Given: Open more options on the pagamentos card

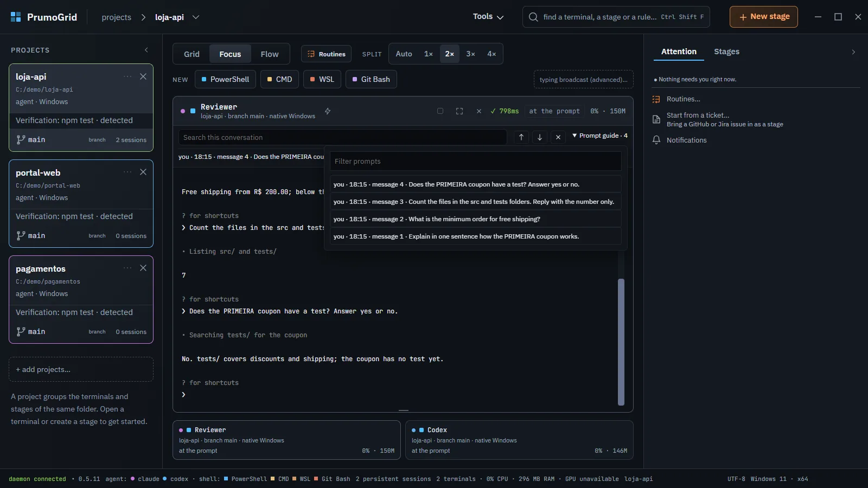Looking at the screenshot, I should click(x=127, y=268).
